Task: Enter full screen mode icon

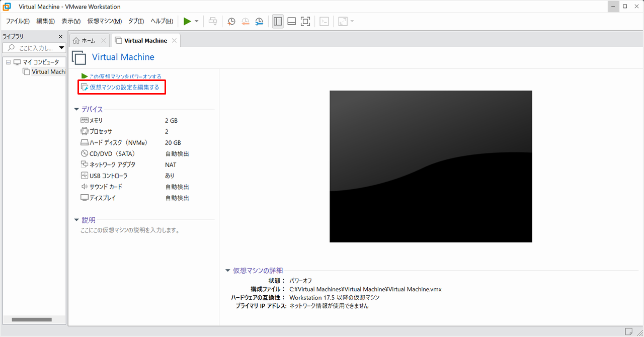Action: coord(305,21)
